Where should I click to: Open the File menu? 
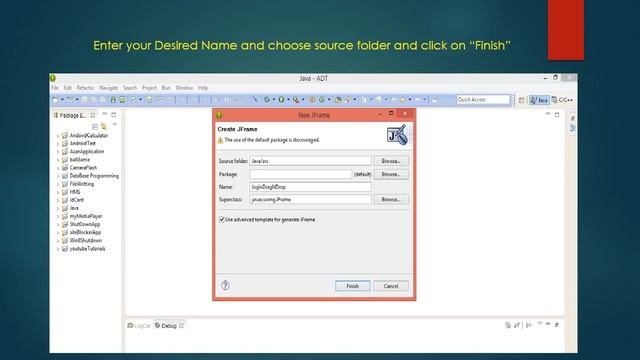click(x=55, y=88)
